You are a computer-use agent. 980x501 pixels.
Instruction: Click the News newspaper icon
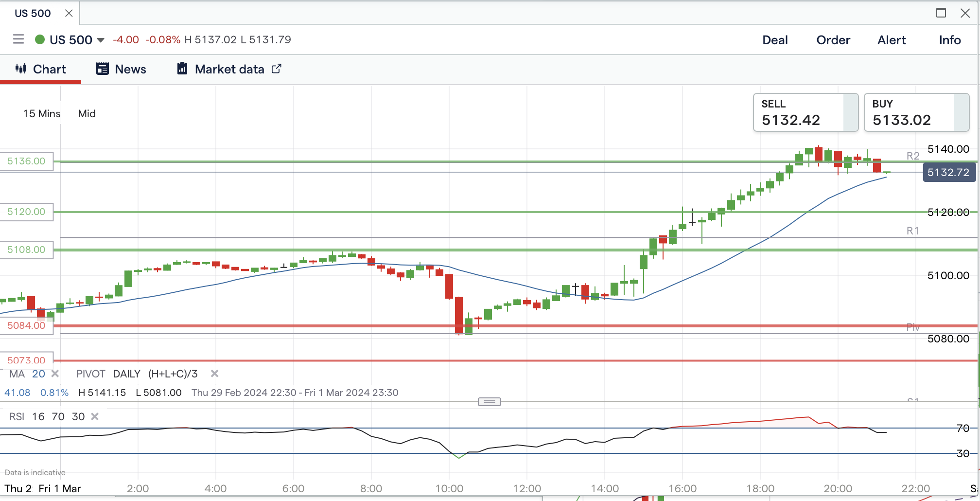102,69
